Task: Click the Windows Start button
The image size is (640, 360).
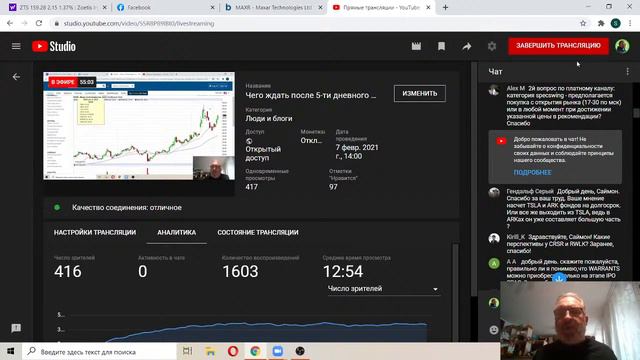Action: tap(11, 351)
